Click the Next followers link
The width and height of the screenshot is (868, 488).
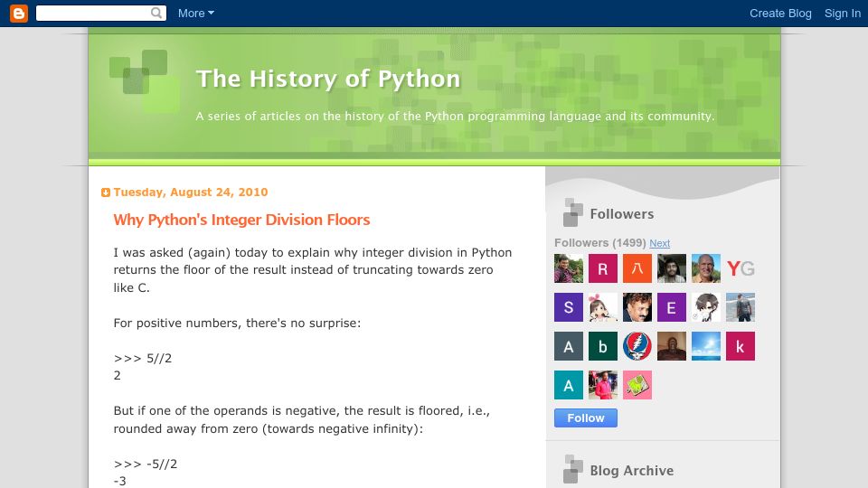(659, 243)
